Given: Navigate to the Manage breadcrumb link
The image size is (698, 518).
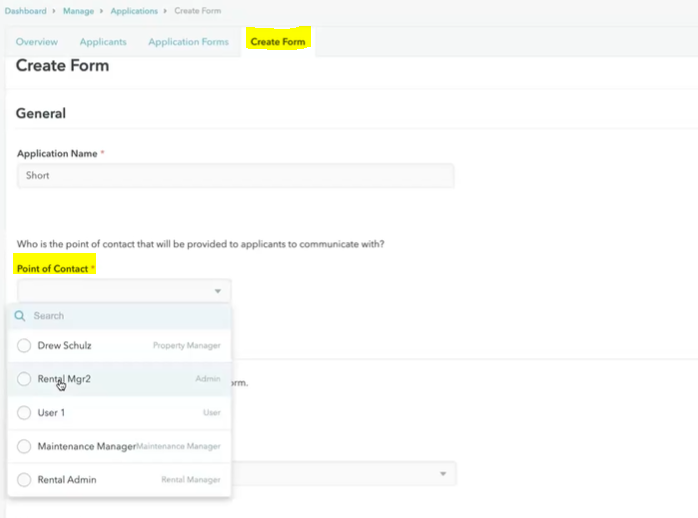Looking at the screenshot, I should point(79,10).
